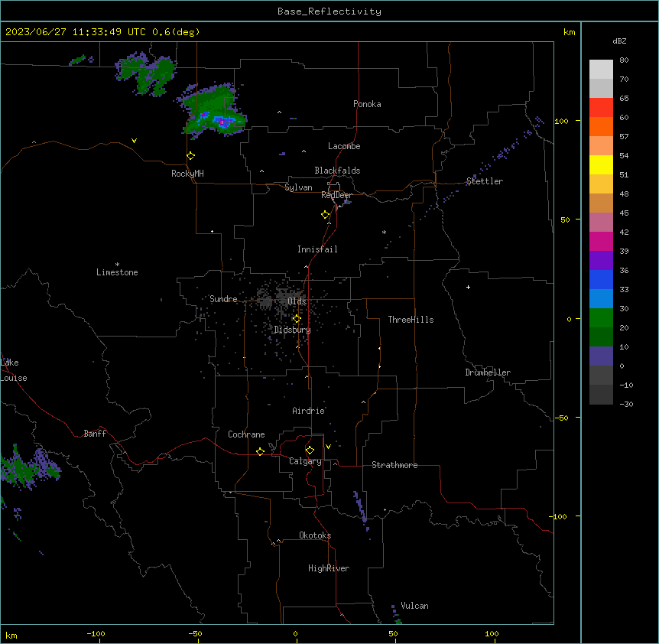Click the white plus marker west of Drumheller
This screenshot has height=644, width=659.
468,287
